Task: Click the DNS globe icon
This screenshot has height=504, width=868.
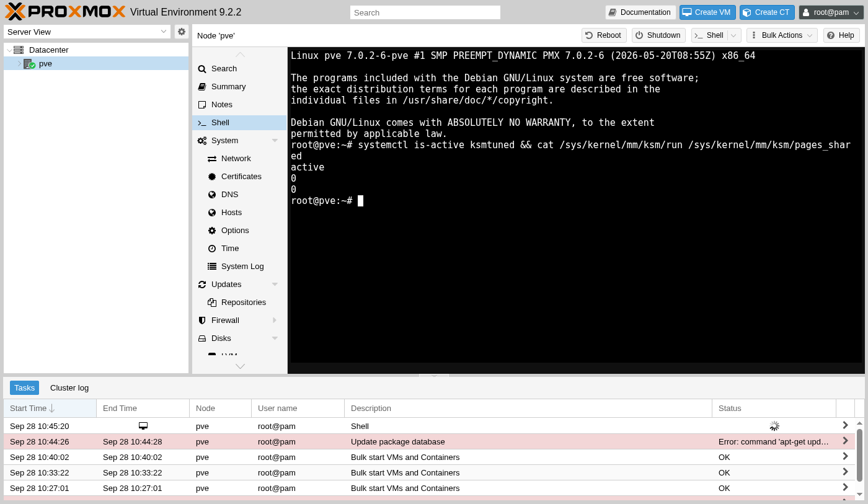Action: [212, 195]
